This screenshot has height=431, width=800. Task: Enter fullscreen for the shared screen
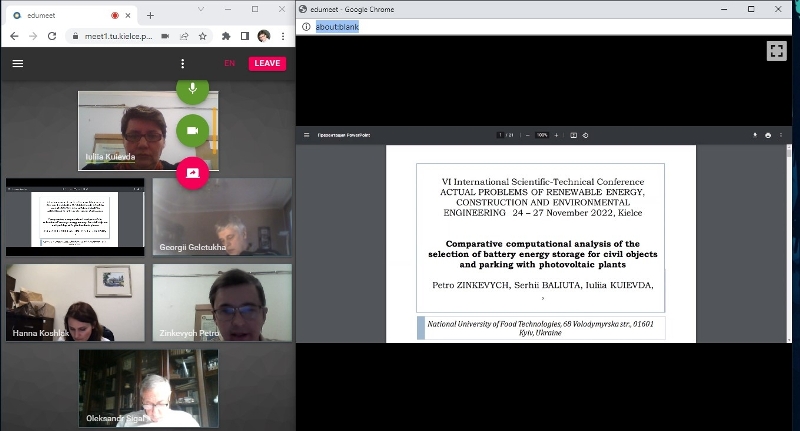point(777,51)
